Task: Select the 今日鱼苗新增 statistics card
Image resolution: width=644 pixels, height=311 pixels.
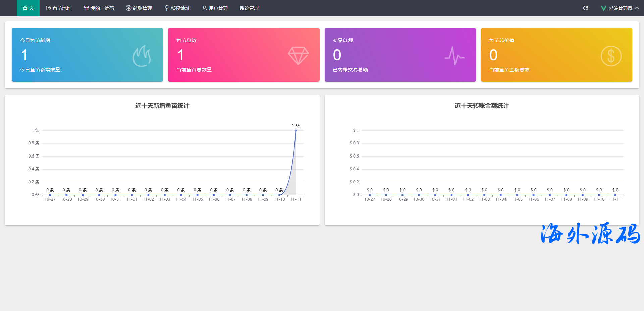Action: [x=87, y=55]
